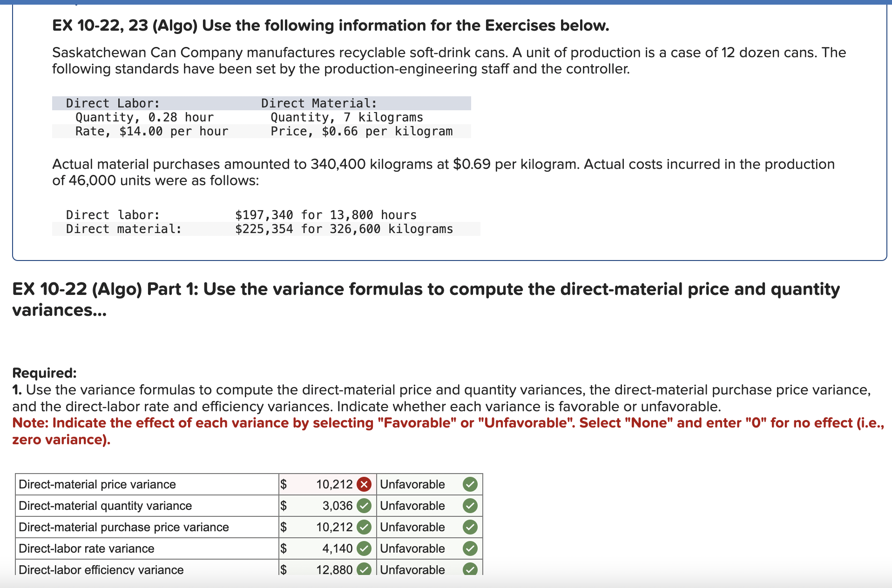892x588 pixels.
Task: Click the Required section heading
Action: [x=43, y=373]
